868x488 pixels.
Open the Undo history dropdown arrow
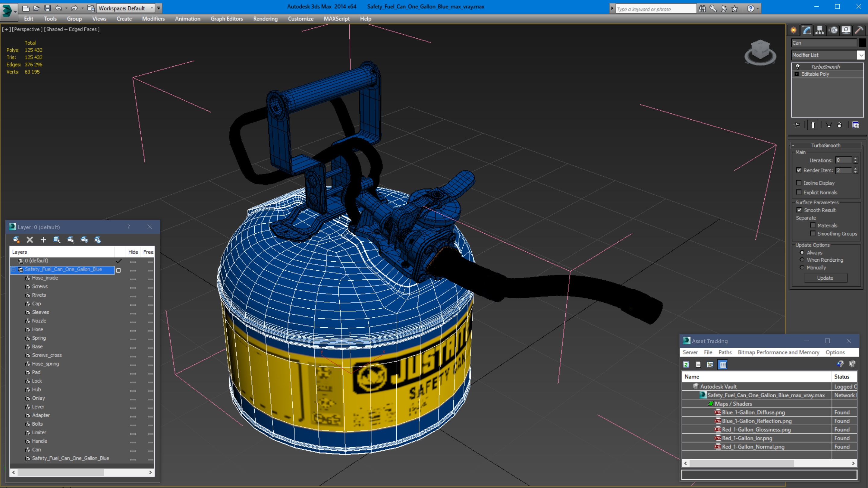tap(66, 8)
